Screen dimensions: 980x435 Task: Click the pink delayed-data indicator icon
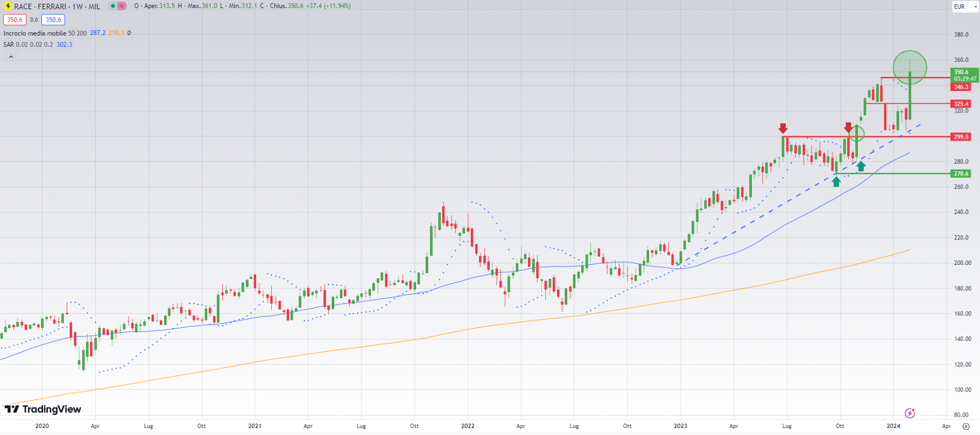pos(122,6)
